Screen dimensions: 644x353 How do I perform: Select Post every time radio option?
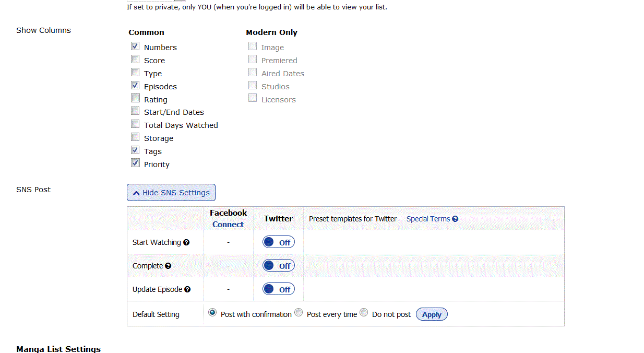pos(299,313)
